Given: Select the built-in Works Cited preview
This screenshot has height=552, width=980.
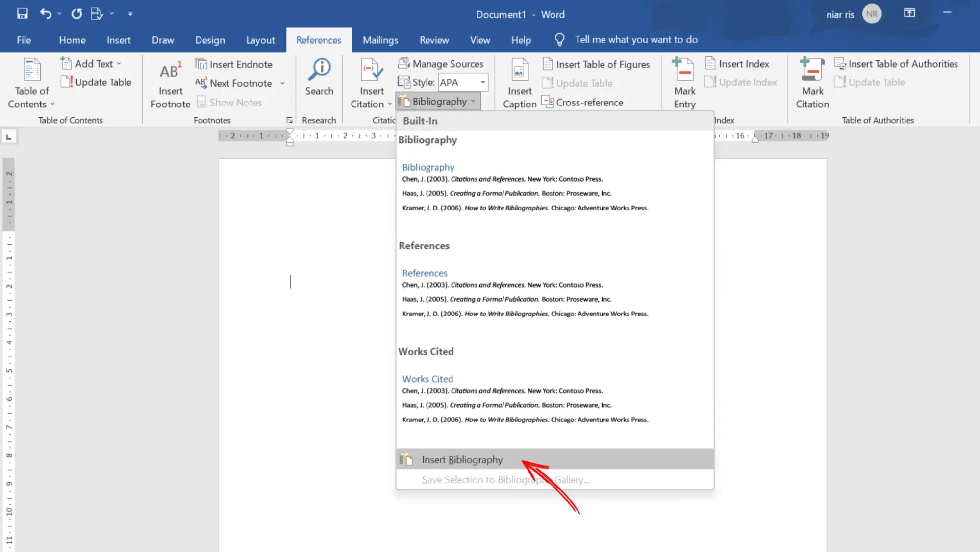Looking at the screenshot, I should coord(525,398).
